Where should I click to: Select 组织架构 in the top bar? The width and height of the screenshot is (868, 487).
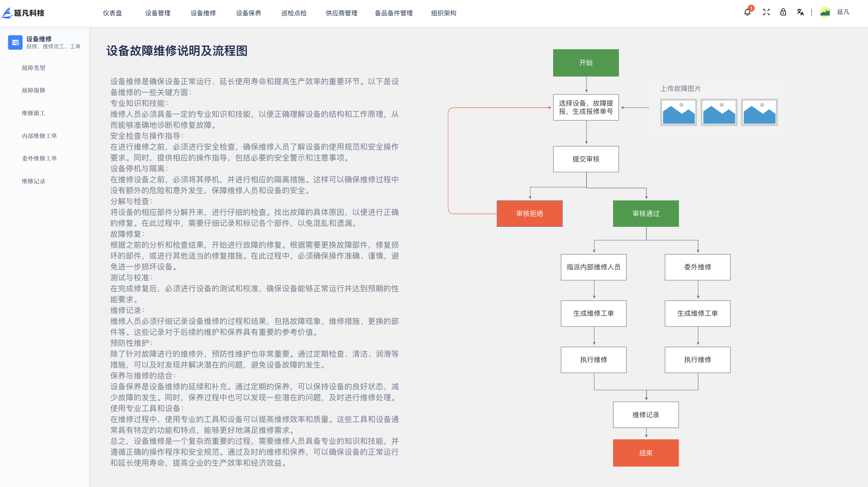444,13
